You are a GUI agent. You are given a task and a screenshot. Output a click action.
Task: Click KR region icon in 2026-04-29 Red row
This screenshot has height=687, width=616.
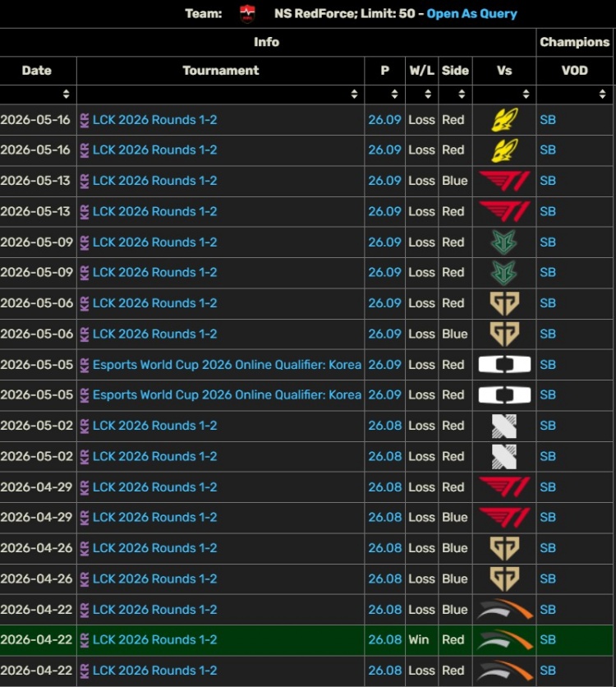(x=85, y=487)
